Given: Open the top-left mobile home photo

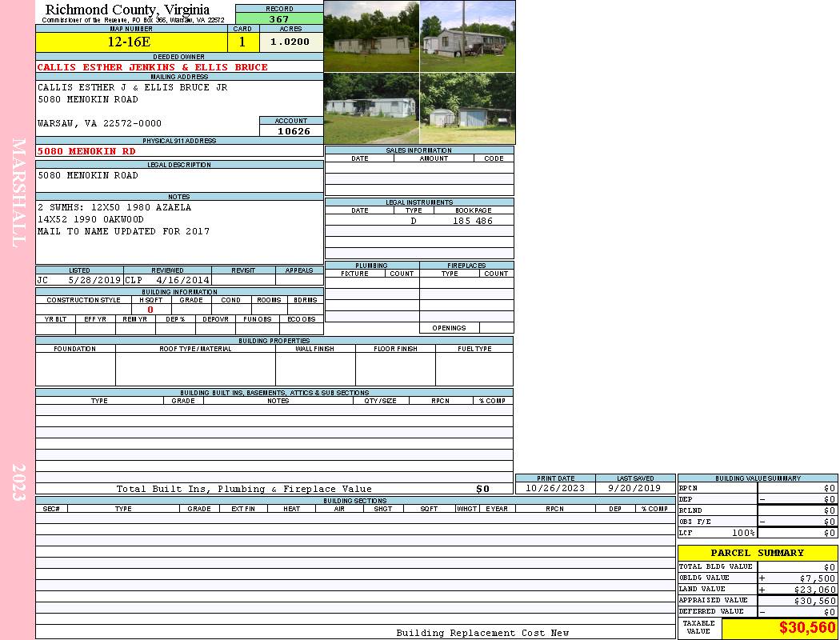Looking at the screenshot, I should tap(371, 37).
